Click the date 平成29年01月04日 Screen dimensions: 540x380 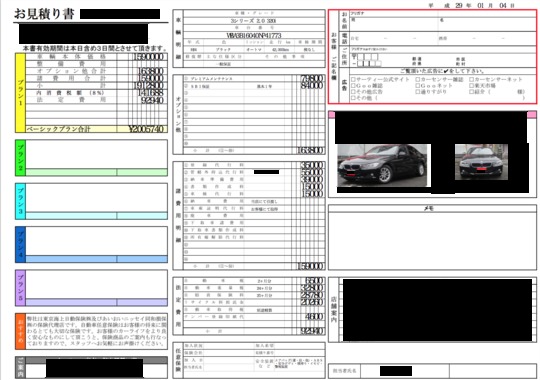click(471, 6)
